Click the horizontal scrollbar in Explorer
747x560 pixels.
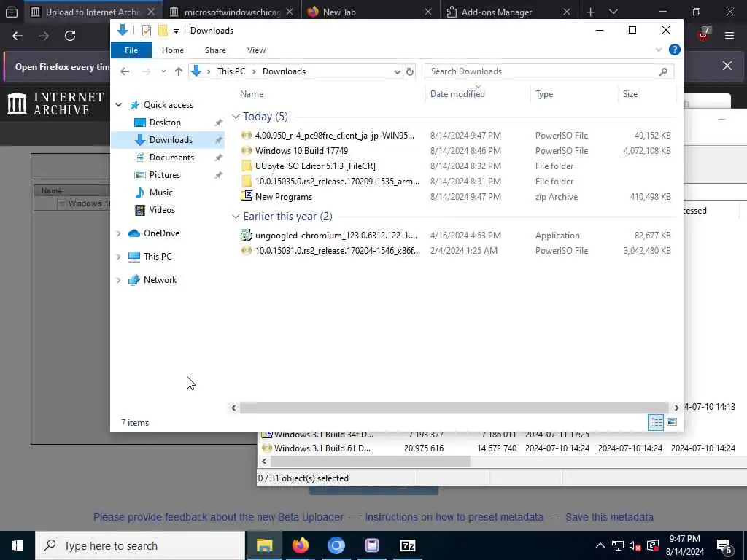455,408
